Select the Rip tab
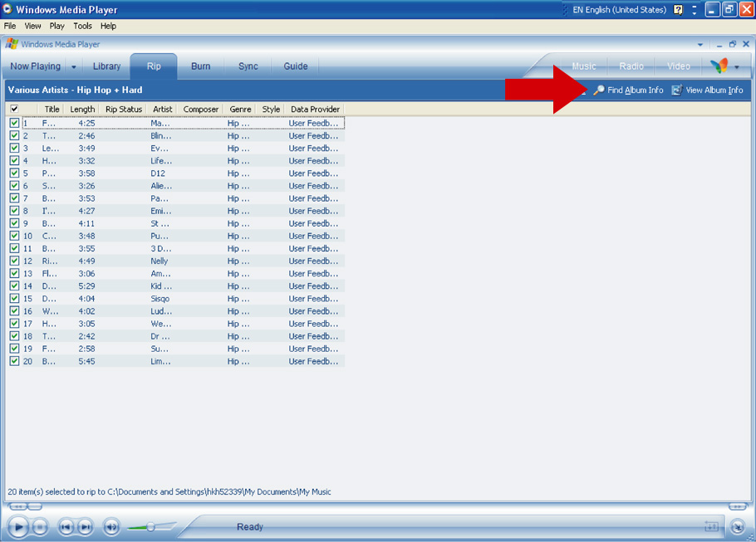The height and width of the screenshot is (542, 756). 154,66
